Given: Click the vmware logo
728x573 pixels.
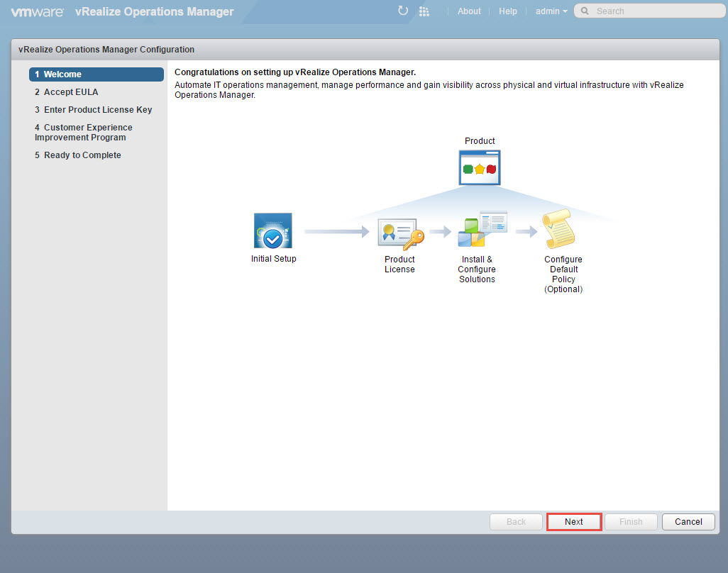Looking at the screenshot, I should coord(37,11).
